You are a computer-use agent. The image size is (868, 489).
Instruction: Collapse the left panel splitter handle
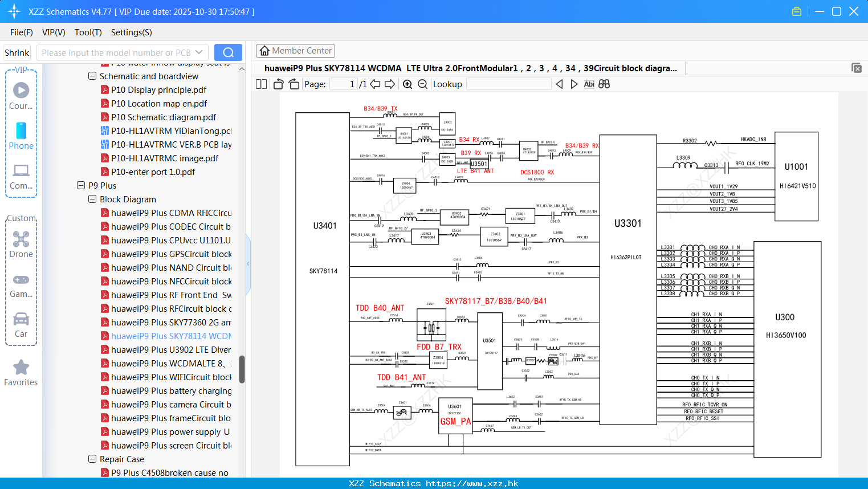tap(248, 263)
